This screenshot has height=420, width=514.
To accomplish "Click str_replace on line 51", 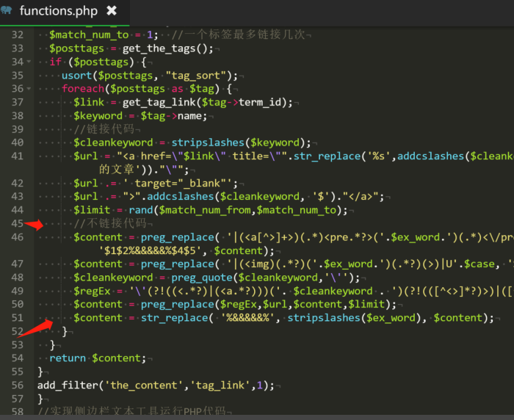I will point(172,317).
